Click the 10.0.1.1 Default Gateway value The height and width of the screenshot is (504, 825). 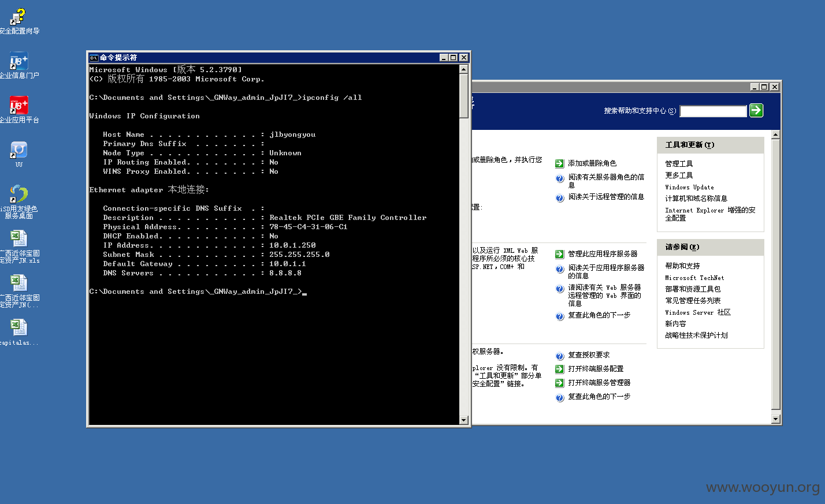288,264
